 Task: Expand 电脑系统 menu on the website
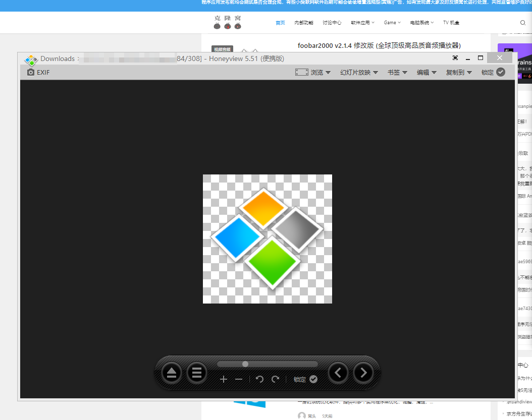(x=422, y=23)
